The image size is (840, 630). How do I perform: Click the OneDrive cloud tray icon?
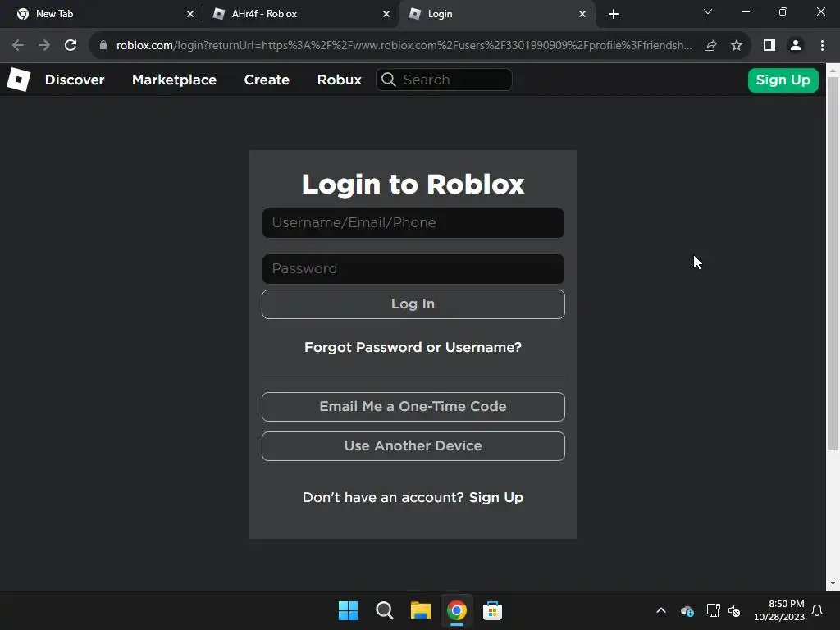(x=687, y=610)
